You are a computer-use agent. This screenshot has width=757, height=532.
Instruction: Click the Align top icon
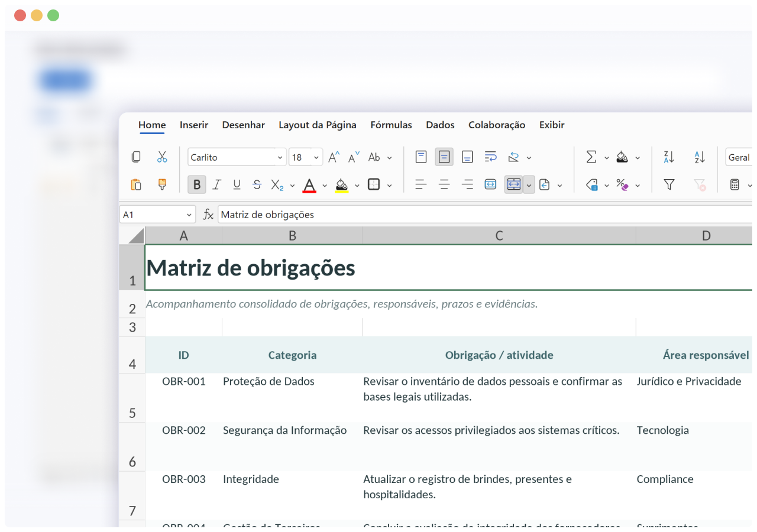pyautogui.click(x=421, y=157)
